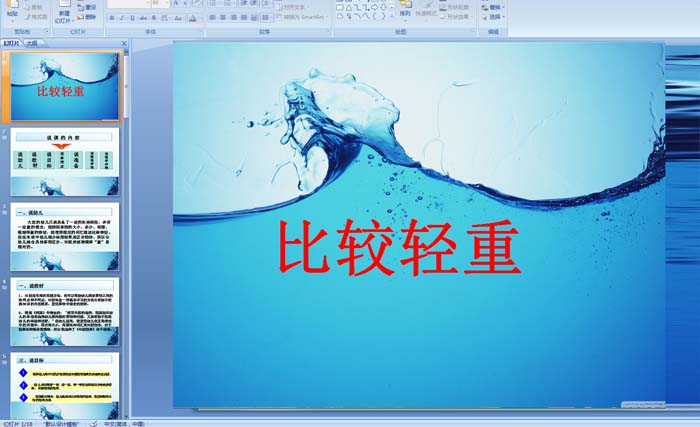Open the Columns dropdown
Image resolution: width=700 pixels, height=427 pixels.
[x=267, y=17]
